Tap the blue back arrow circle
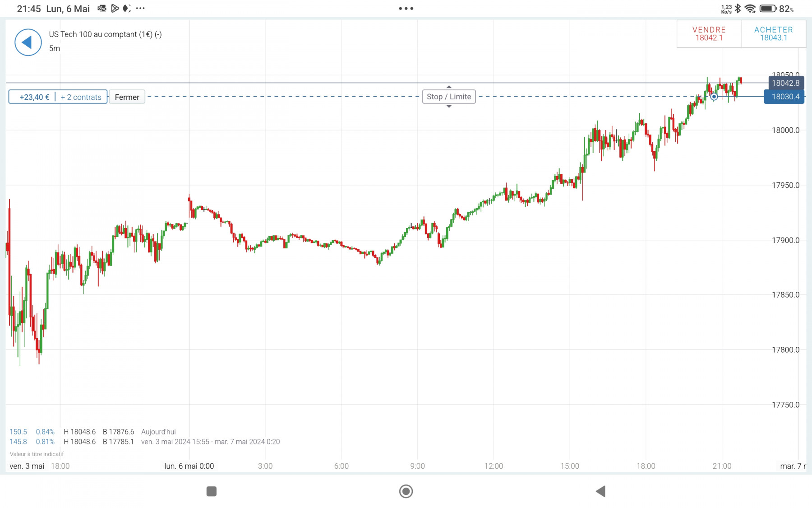The width and height of the screenshot is (812, 508). pyautogui.click(x=28, y=42)
